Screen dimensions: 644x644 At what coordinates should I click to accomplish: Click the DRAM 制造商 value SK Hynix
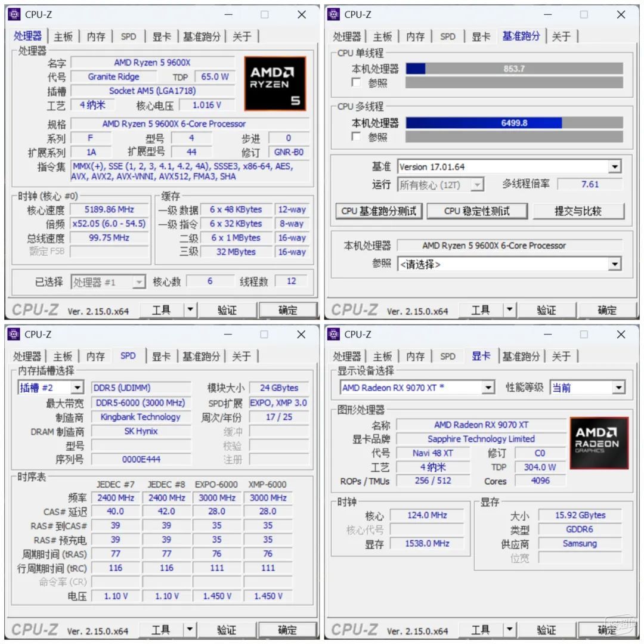(141, 431)
